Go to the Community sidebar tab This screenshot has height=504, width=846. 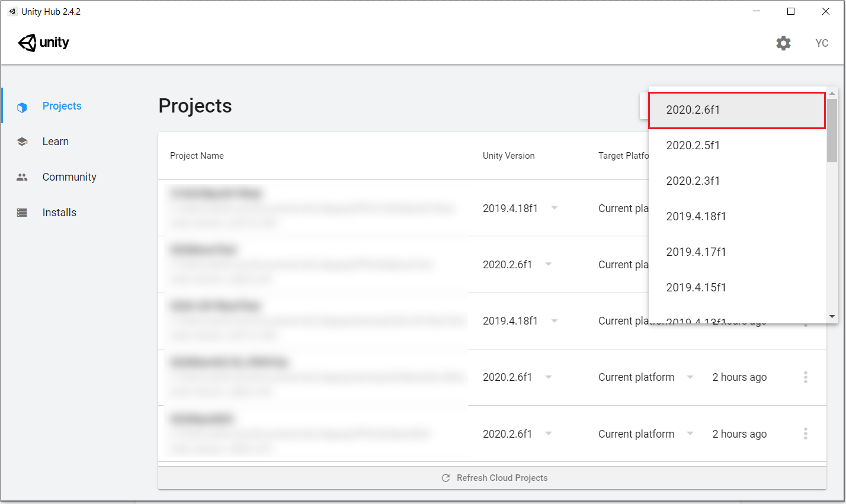click(x=69, y=177)
